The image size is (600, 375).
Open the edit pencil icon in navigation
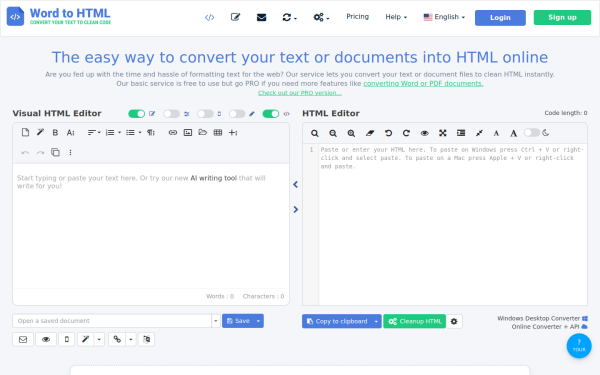click(235, 17)
